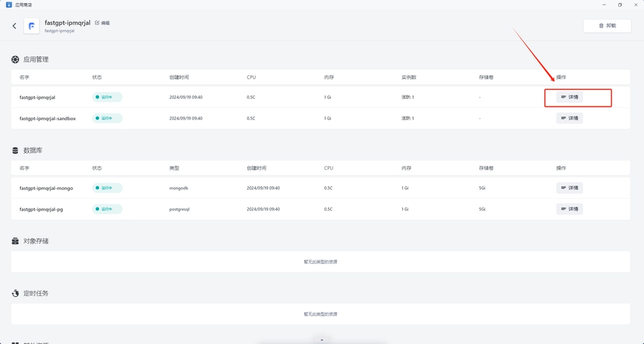Click the 5Gi storage cell of fastgpt-ipmqrjal-pg

[x=482, y=209]
